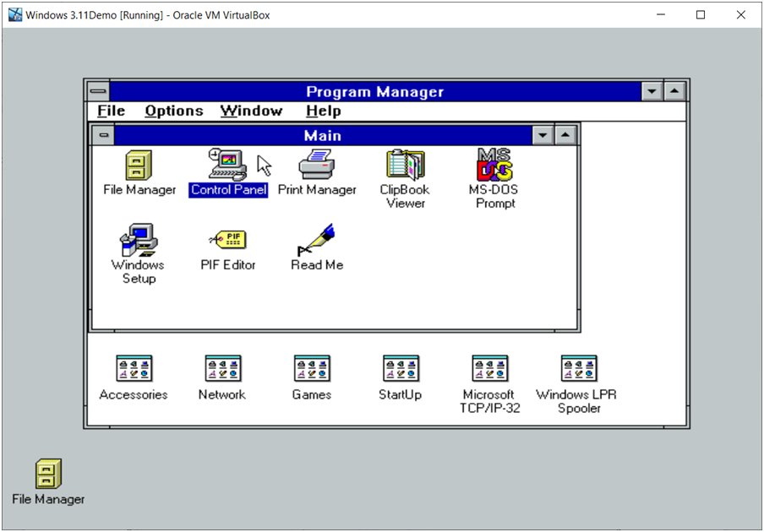Open the Main window control-menu box
This screenshot has width=764, height=532.
point(103,135)
